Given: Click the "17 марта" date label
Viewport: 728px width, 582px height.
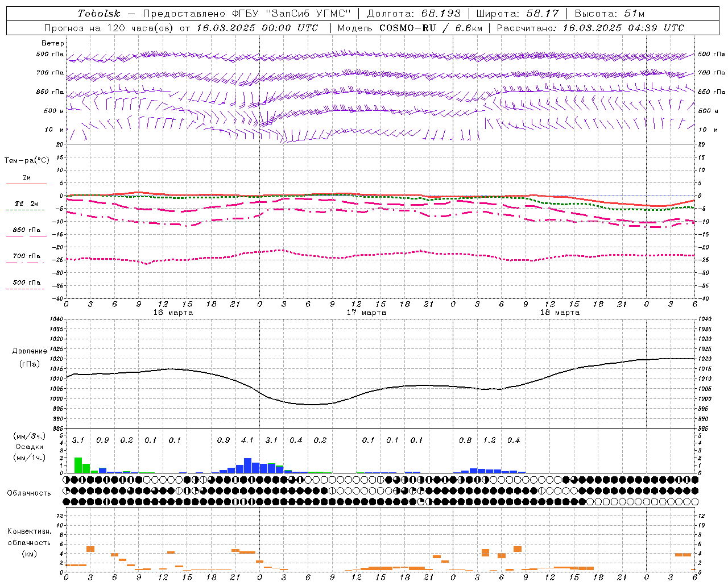Looking at the screenshot, I should click(x=367, y=313).
